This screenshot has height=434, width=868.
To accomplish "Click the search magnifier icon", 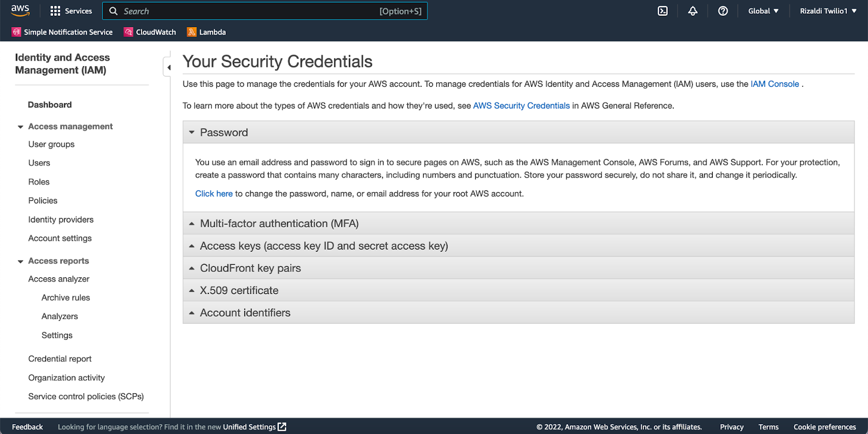I will pos(113,11).
